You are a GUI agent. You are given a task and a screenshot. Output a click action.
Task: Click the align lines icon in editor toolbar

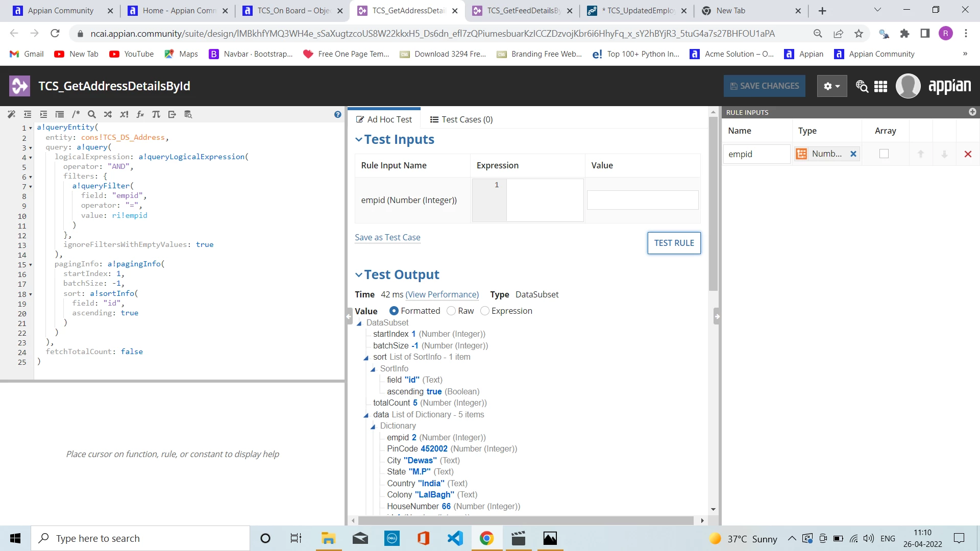point(60,114)
